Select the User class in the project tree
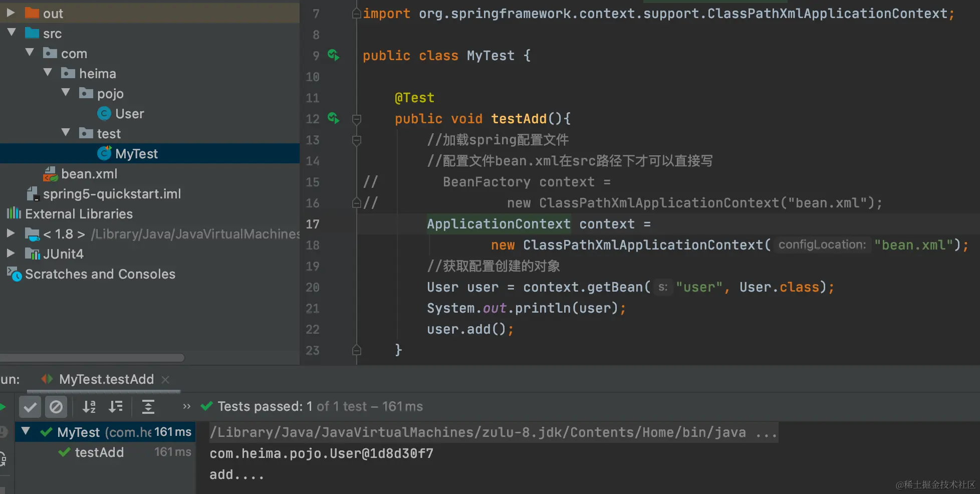 pyautogui.click(x=129, y=114)
